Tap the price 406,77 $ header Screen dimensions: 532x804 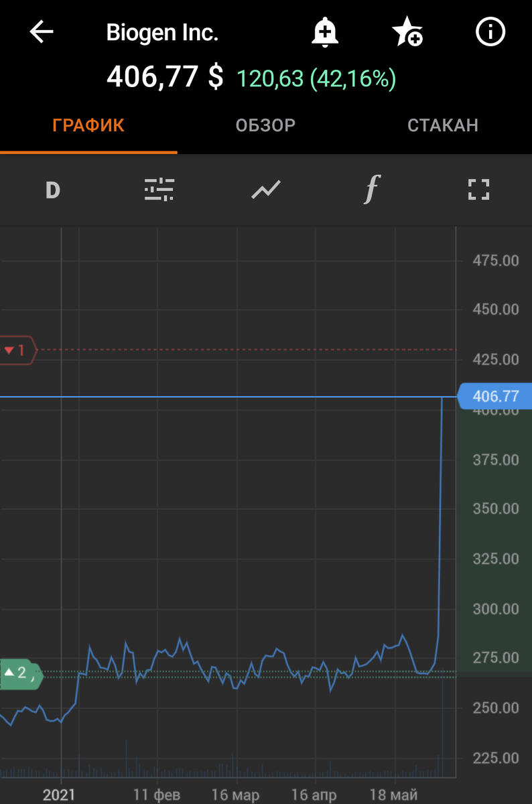click(x=165, y=77)
